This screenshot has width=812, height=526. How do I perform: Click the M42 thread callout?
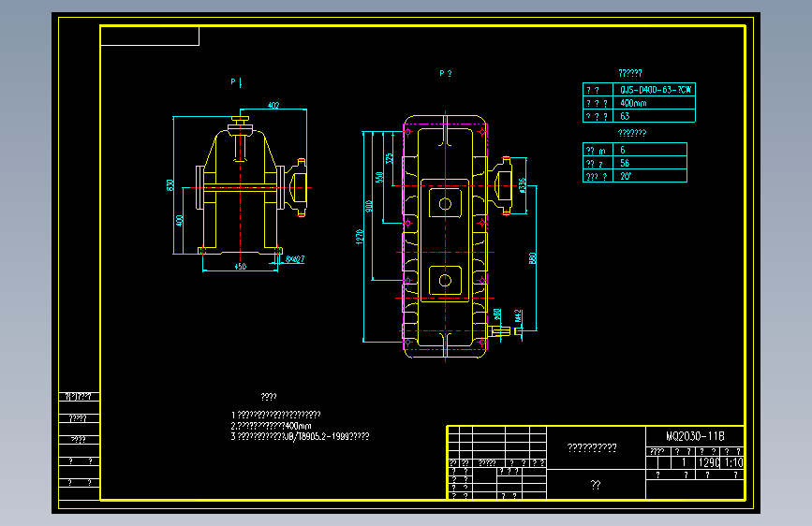(518, 315)
